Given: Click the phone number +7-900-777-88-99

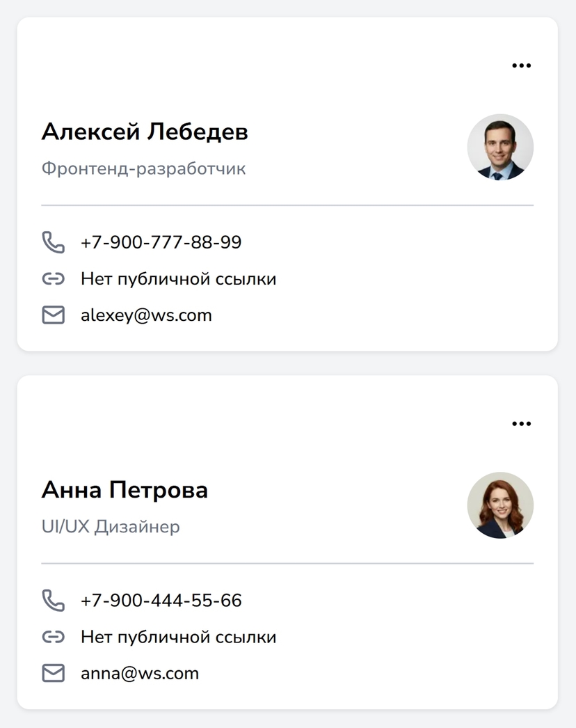Looking at the screenshot, I should 161,242.
